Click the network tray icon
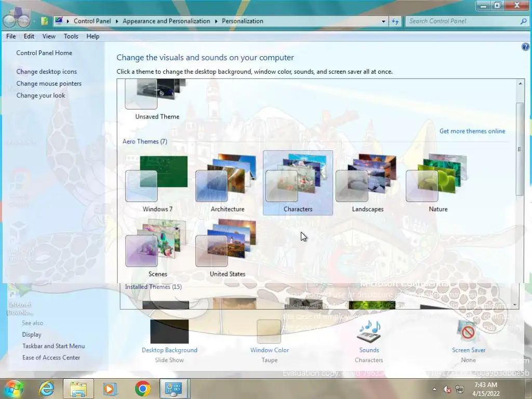Viewport: 532px width, 399px height. tap(460, 389)
